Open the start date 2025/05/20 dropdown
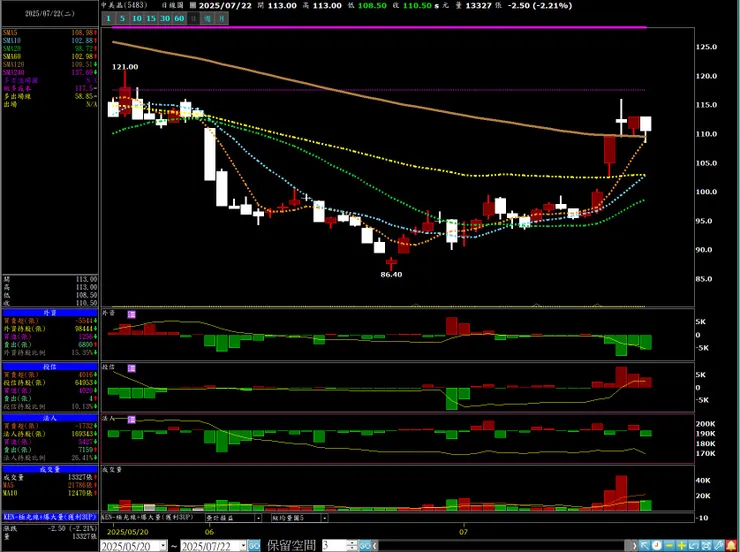The height and width of the screenshot is (552, 740). 163,546
